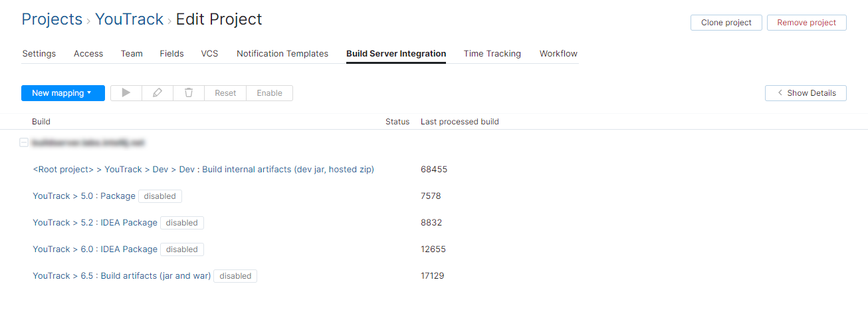Expand the Show Details panel
This screenshot has width=868, height=310.
click(x=806, y=93)
